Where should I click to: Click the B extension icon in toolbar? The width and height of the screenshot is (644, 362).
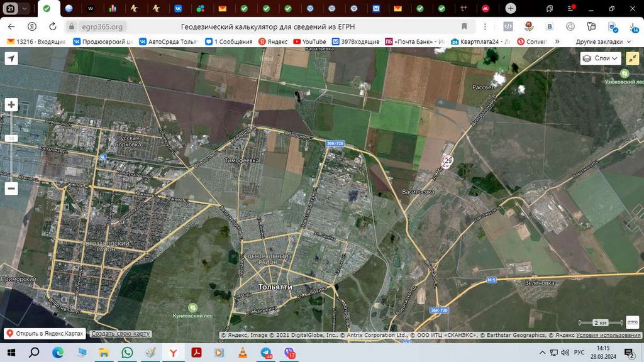(x=550, y=26)
